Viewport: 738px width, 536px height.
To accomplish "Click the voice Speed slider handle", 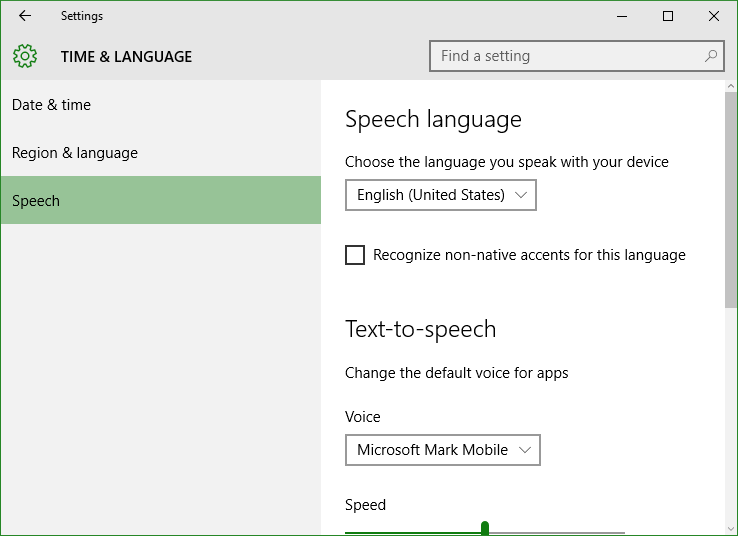I will 485,528.
